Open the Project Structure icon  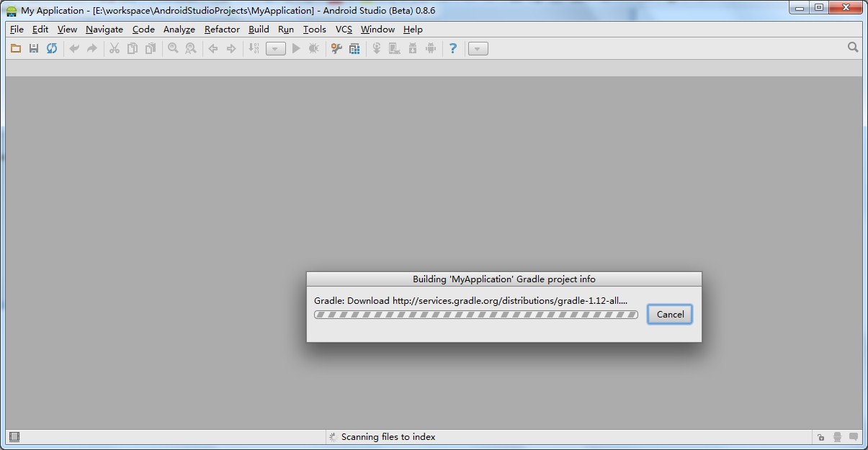pyautogui.click(x=354, y=48)
